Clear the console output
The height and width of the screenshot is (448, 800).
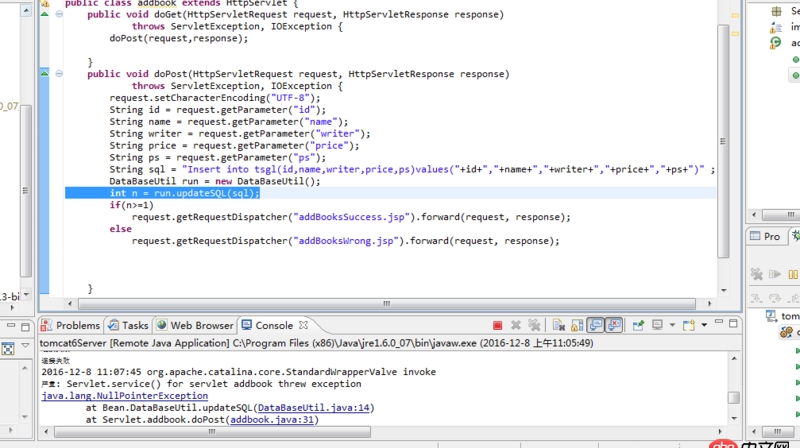[x=559, y=325]
